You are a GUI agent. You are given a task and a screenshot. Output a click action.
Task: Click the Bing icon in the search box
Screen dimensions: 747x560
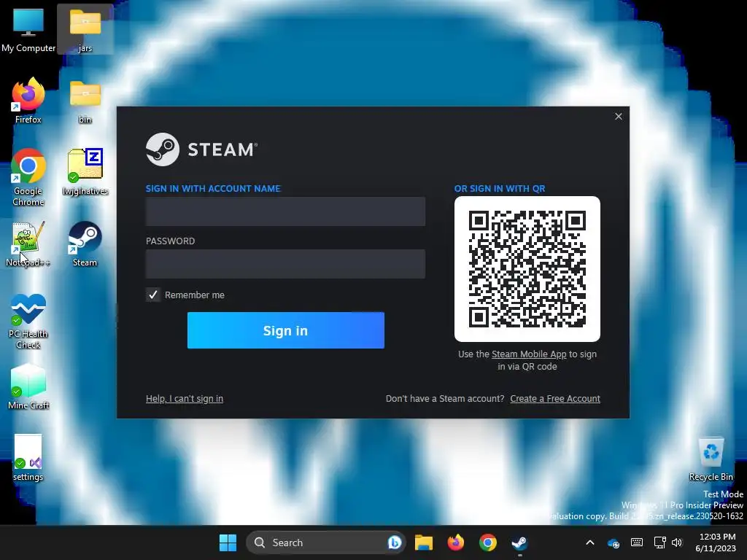395,542
